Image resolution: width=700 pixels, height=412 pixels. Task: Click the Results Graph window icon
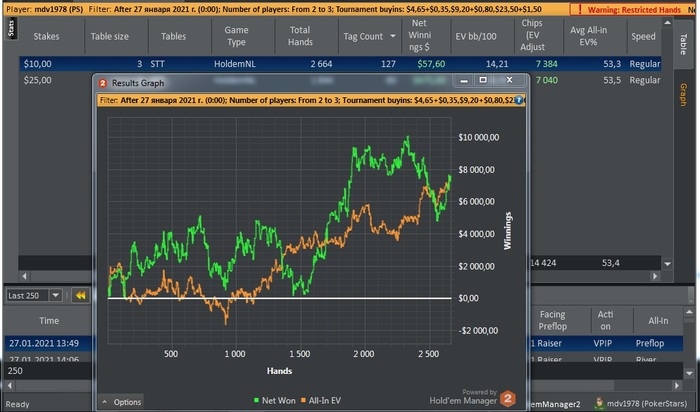[103, 83]
